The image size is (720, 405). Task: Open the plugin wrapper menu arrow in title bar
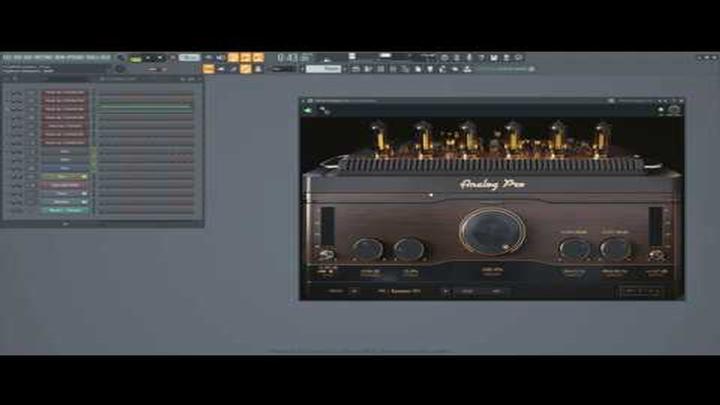(x=304, y=101)
